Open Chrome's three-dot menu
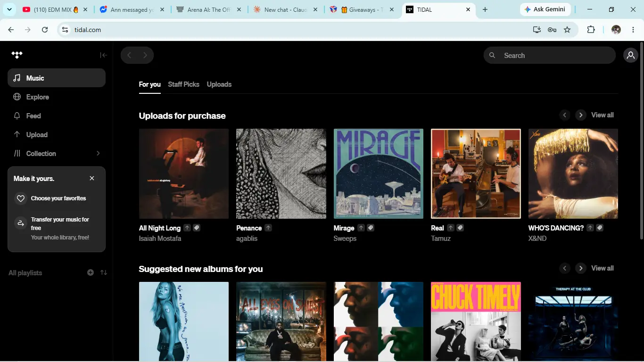 coord(633,30)
